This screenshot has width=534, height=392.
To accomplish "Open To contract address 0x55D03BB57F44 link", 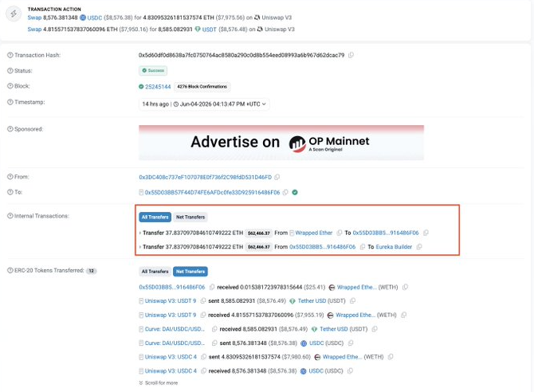I will [x=212, y=193].
